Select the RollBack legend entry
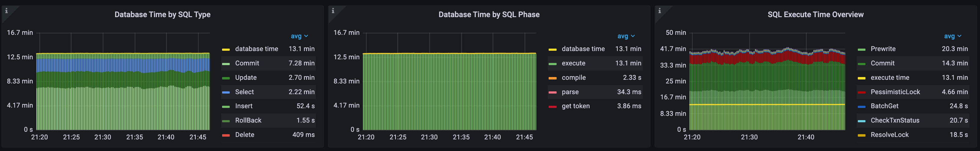This screenshot has height=151, width=980. pos(248,120)
